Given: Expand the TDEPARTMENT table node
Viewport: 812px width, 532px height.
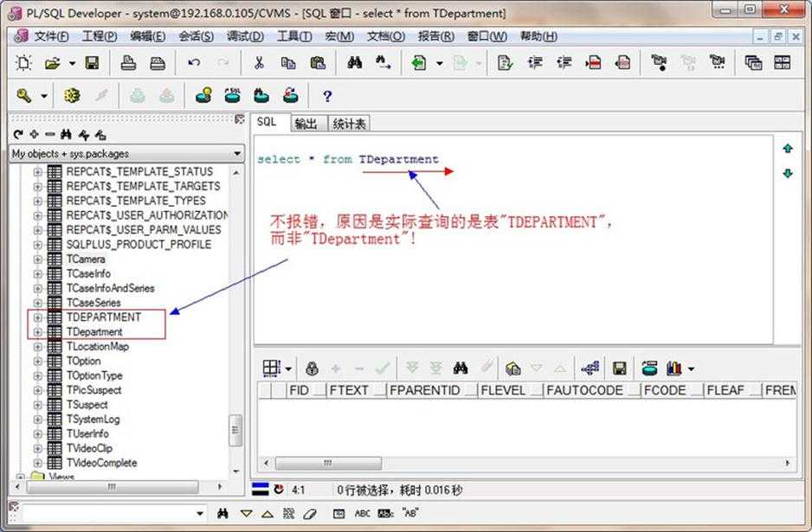Looking at the screenshot, I should tap(37, 317).
